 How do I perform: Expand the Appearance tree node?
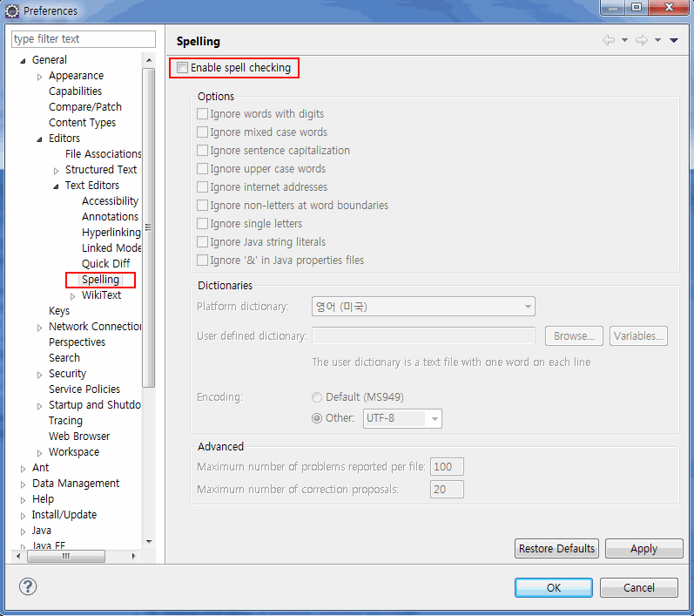coord(39,77)
